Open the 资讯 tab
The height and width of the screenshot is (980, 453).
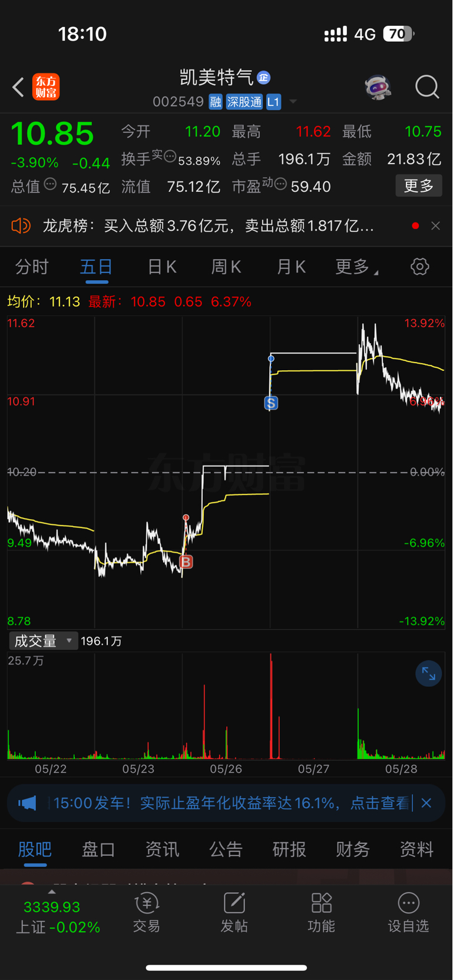click(x=162, y=849)
